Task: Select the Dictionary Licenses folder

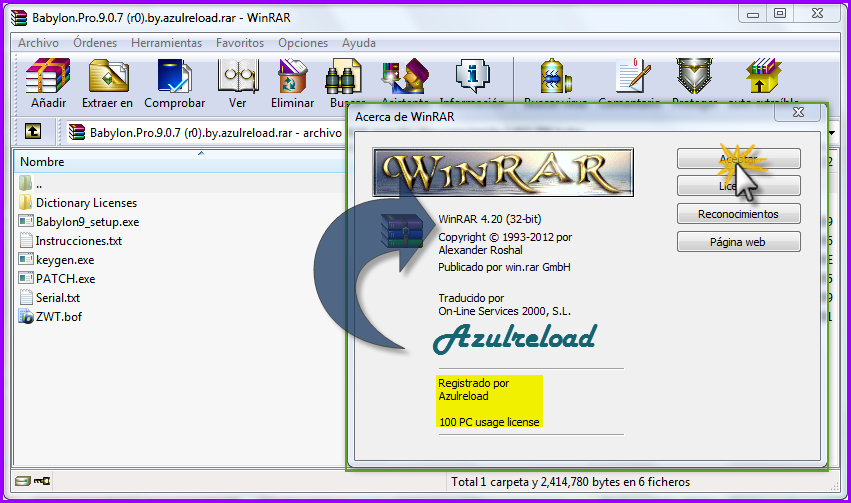Action: coord(78,202)
